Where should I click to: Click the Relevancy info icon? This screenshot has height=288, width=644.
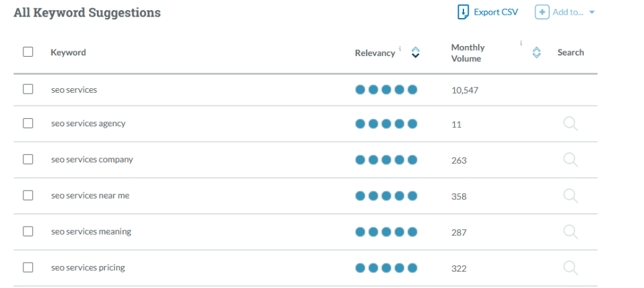401,49
